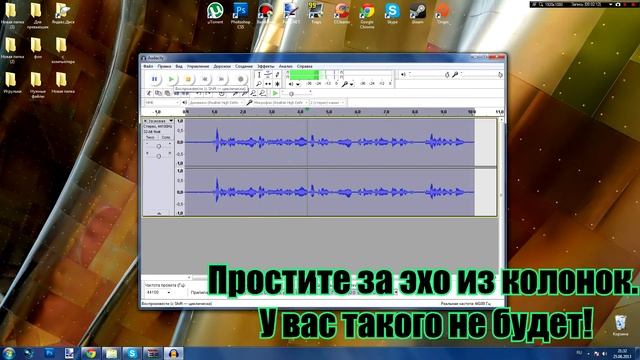Open the uTorrent desktop shortcut

[215, 13]
